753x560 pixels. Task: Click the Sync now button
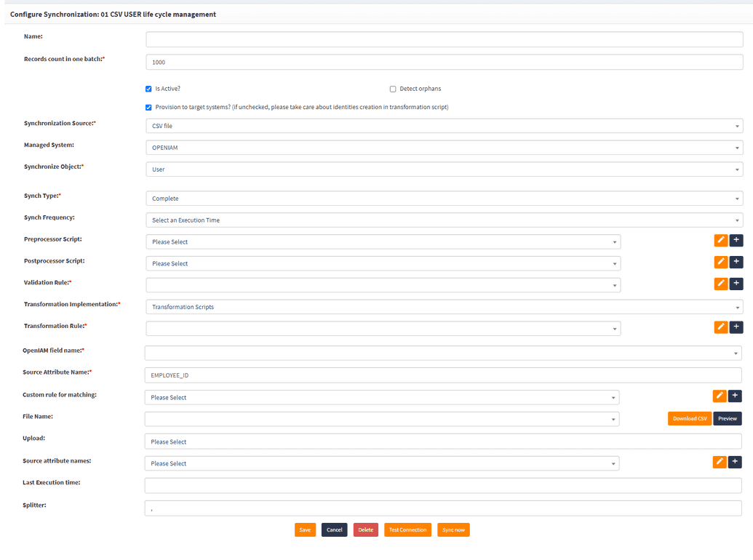(x=453, y=529)
